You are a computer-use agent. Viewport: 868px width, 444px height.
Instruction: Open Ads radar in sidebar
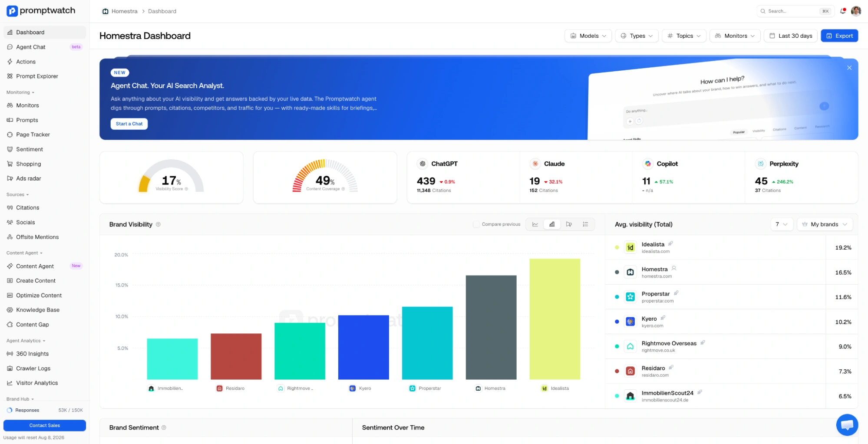45,178
